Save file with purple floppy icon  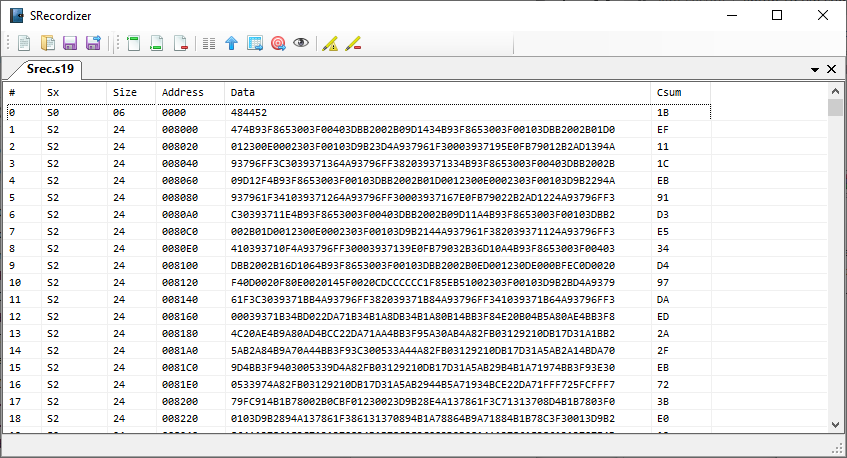tap(70, 43)
